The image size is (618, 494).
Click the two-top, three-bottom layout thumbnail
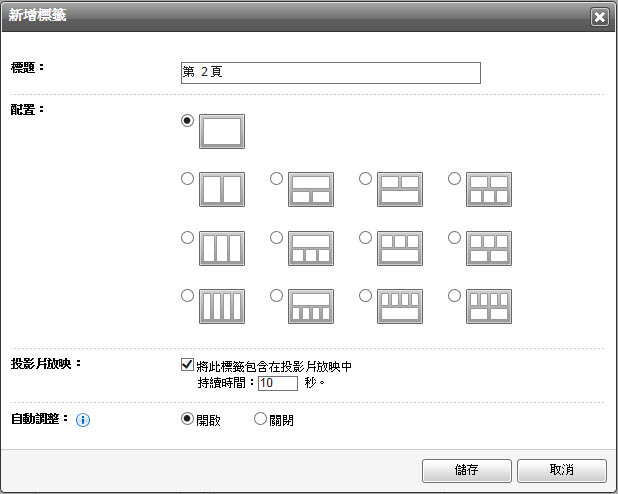[x=489, y=189]
